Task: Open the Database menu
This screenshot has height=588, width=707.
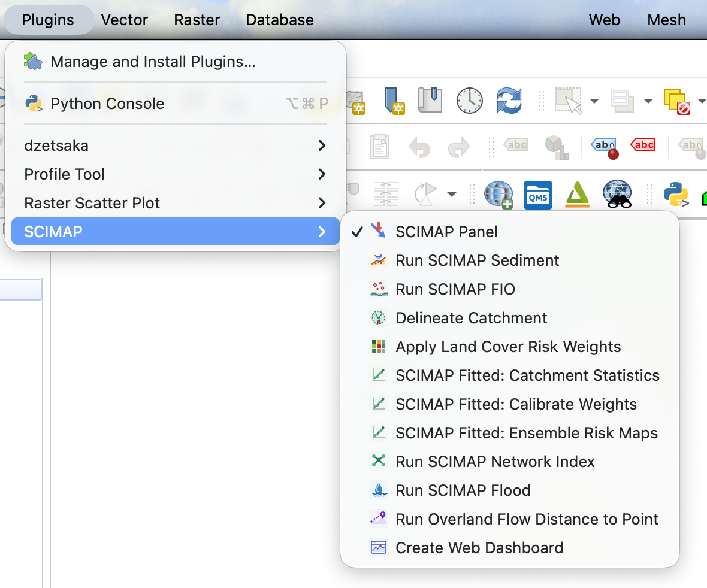Action: [280, 20]
